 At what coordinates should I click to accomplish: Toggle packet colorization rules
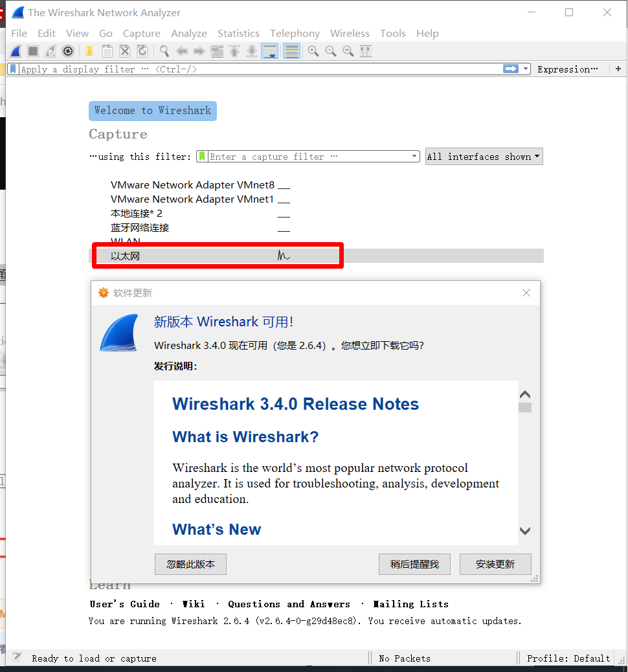(x=291, y=51)
